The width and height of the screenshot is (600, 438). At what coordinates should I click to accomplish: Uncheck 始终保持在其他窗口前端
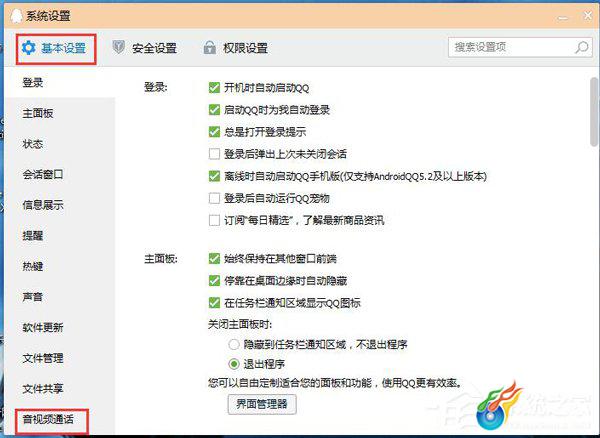[x=214, y=259]
